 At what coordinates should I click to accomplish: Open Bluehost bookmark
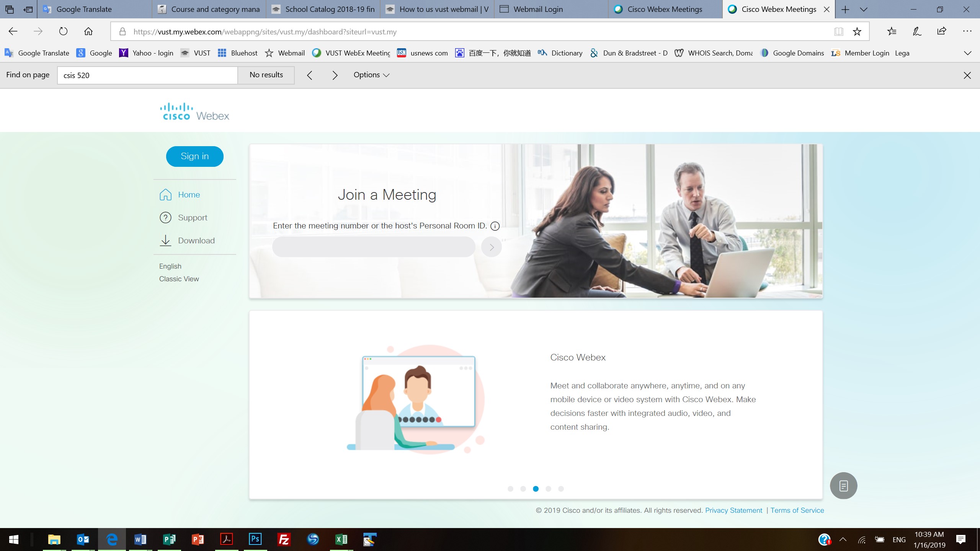coord(238,53)
